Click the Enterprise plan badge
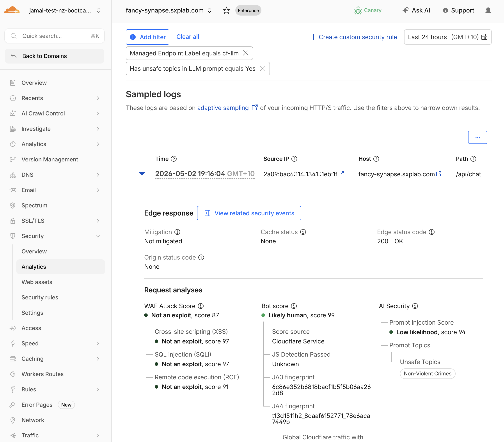504x442 pixels. [248, 10]
